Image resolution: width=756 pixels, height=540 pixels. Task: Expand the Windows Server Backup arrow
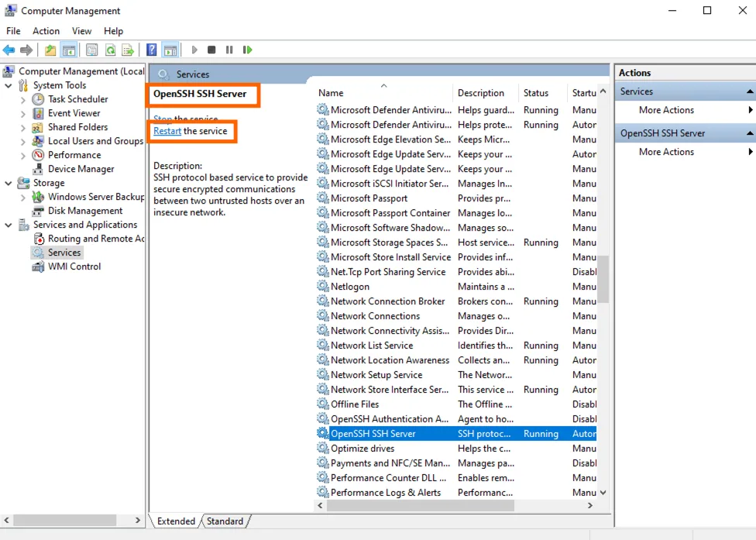tap(22, 198)
